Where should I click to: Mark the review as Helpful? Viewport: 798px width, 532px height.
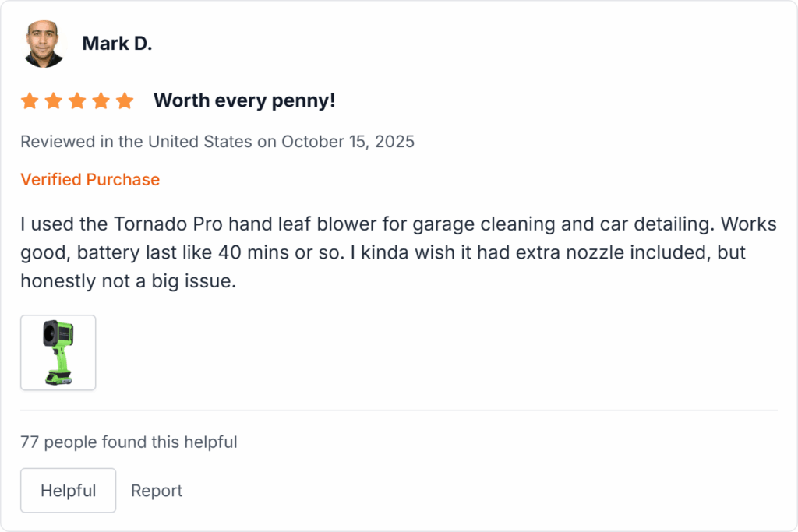pos(68,491)
